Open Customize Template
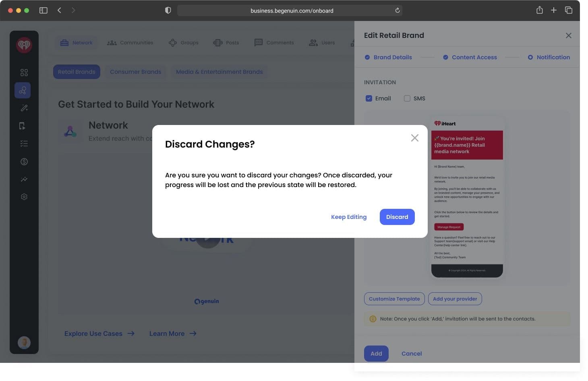588x381 pixels. point(394,299)
